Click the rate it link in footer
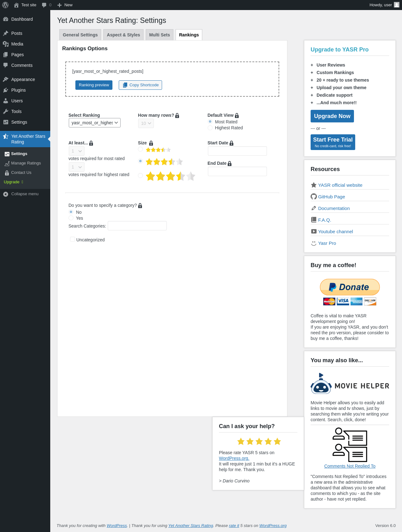Viewport: 402px width, 532px height. click(234, 526)
